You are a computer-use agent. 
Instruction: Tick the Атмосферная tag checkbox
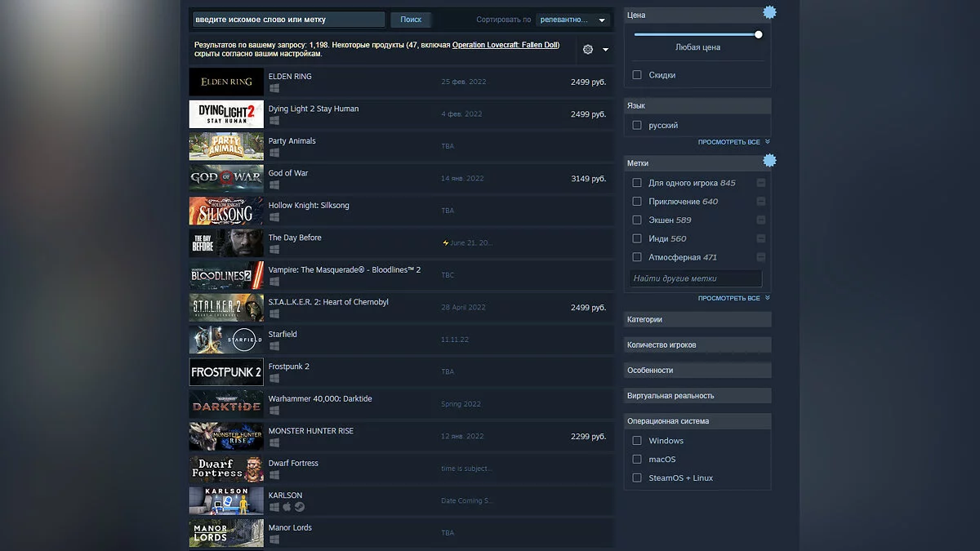pos(637,257)
